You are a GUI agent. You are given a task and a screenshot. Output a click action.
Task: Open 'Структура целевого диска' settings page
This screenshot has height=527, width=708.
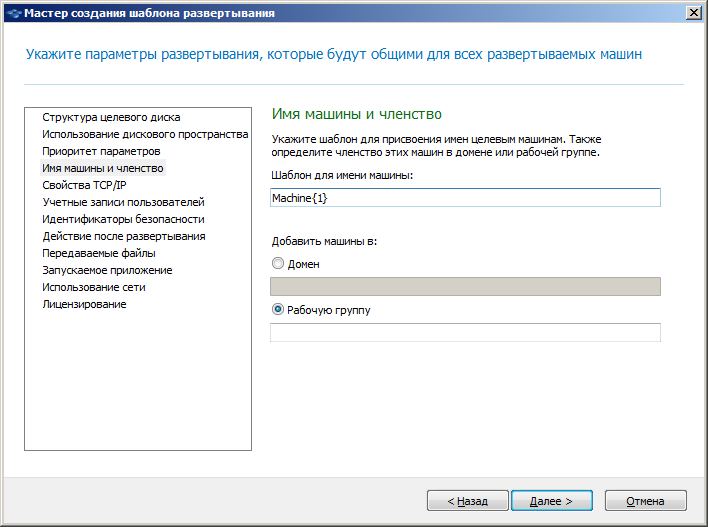click(x=111, y=117)
